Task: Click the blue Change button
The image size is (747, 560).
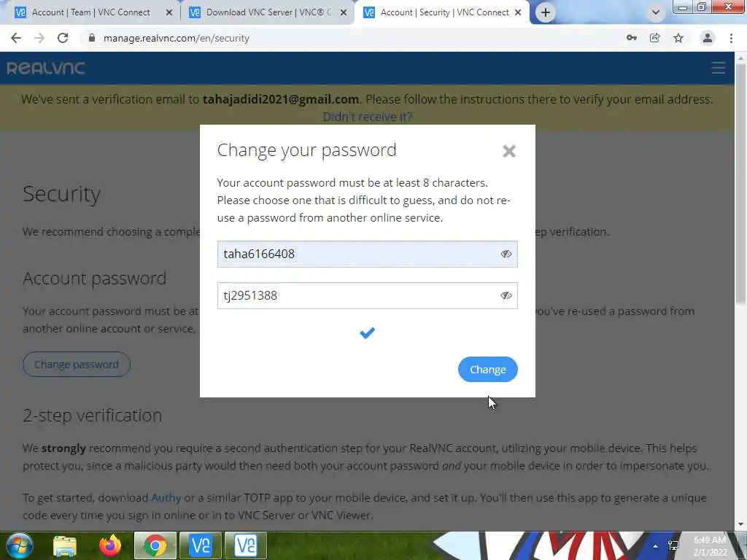Action: click(x=488, y=370)
